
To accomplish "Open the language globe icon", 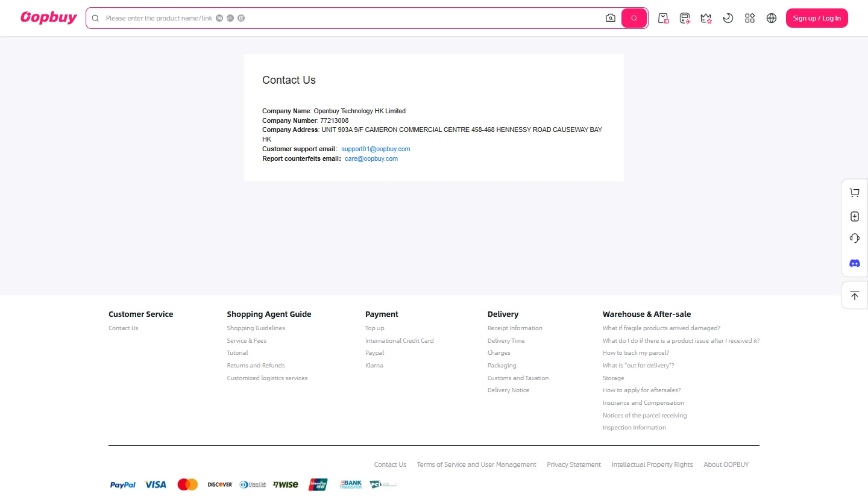I will (x=772, y=18).
